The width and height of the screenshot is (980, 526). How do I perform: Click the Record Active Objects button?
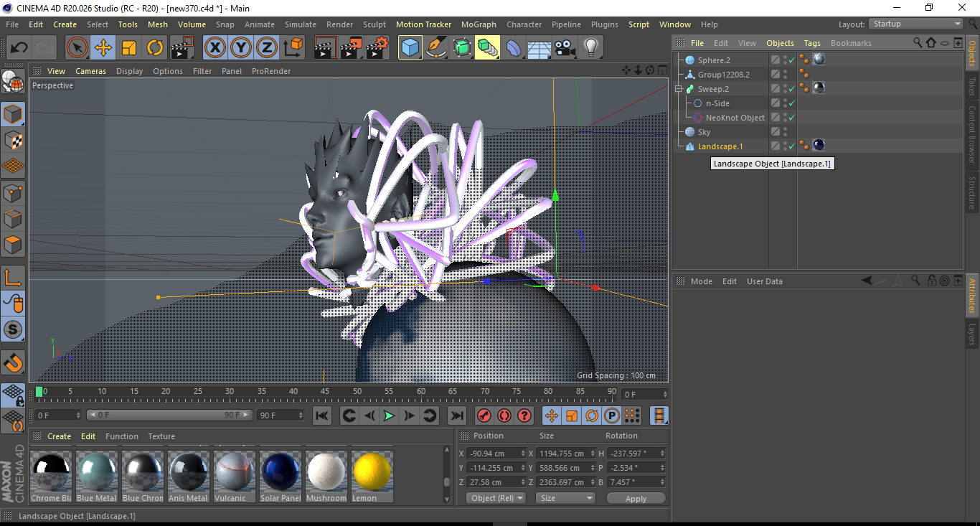pos(484,415)
